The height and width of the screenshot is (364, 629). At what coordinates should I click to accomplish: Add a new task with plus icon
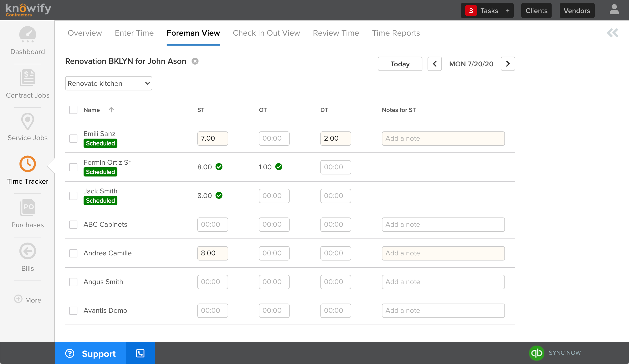[508, 11]
